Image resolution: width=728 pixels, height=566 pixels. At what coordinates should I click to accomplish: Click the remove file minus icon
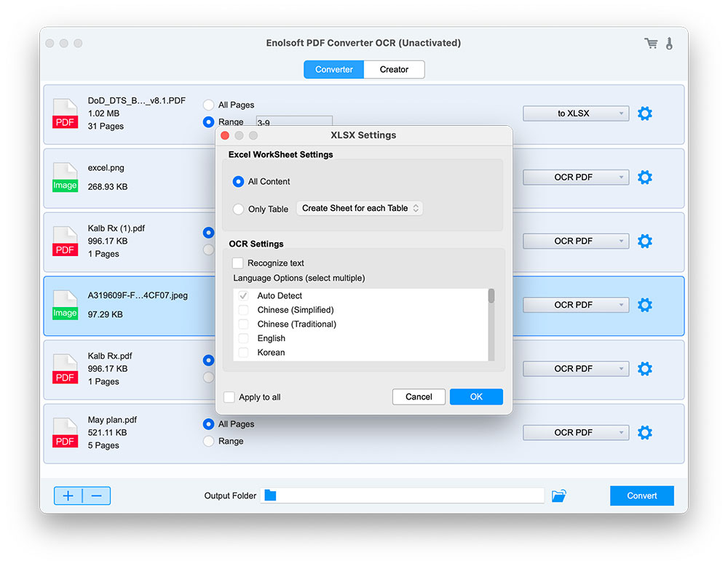tap(96, 496)
